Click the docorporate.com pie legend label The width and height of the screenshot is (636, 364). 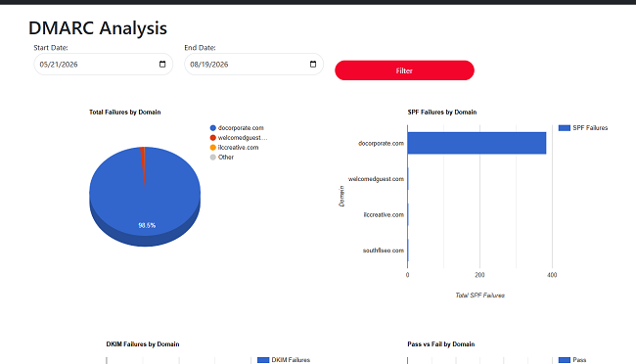(241, 128)
